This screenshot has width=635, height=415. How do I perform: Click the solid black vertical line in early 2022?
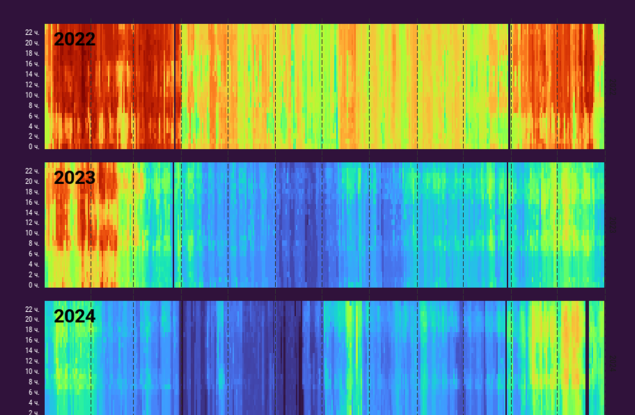point(177,85)
